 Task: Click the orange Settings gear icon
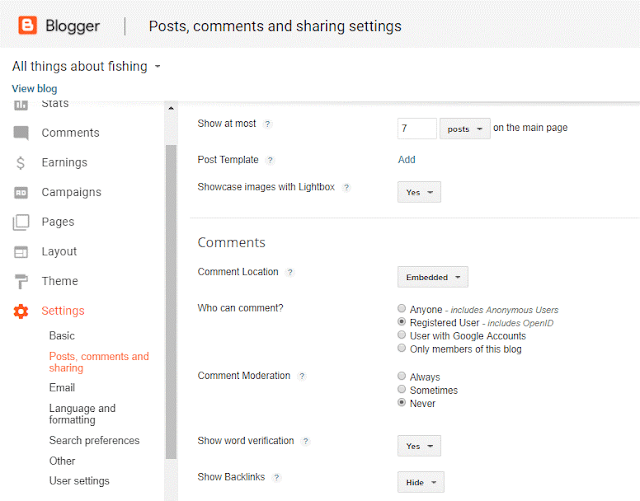pyautogui.click(x=21, y=311)
